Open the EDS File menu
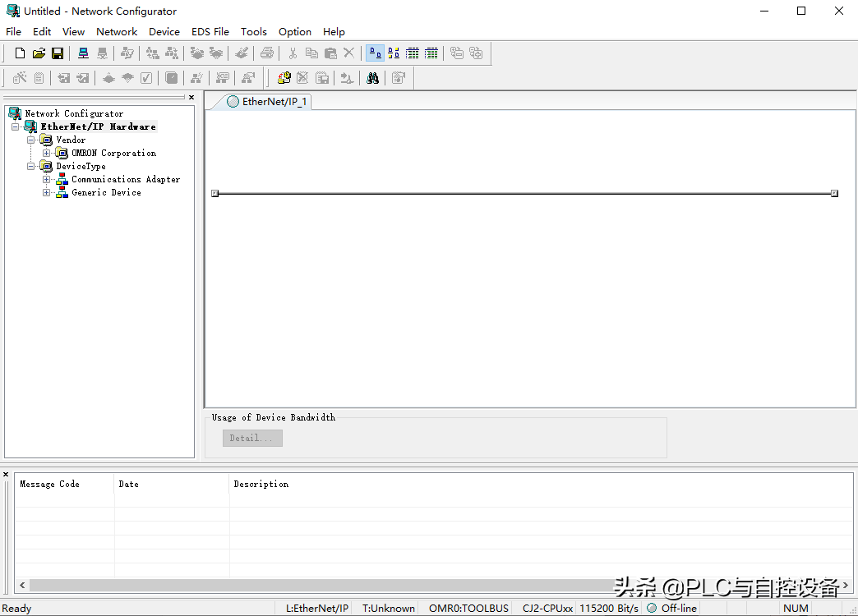Screen dimensions: 858x616 tap(210, 31)
